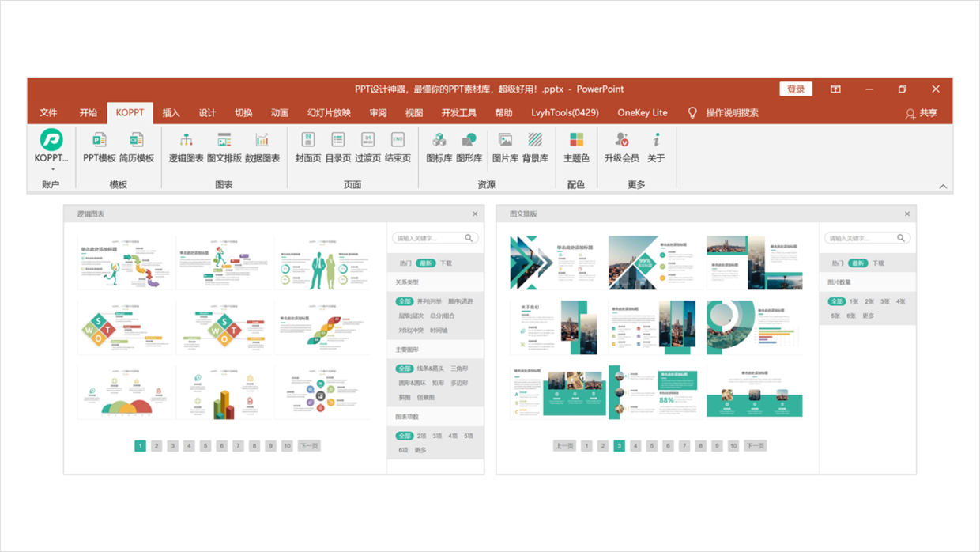This screenshot has width=980, height=552.
Task: Select 下载 filter in 图文排版 panel
Action: click(878, 263)
